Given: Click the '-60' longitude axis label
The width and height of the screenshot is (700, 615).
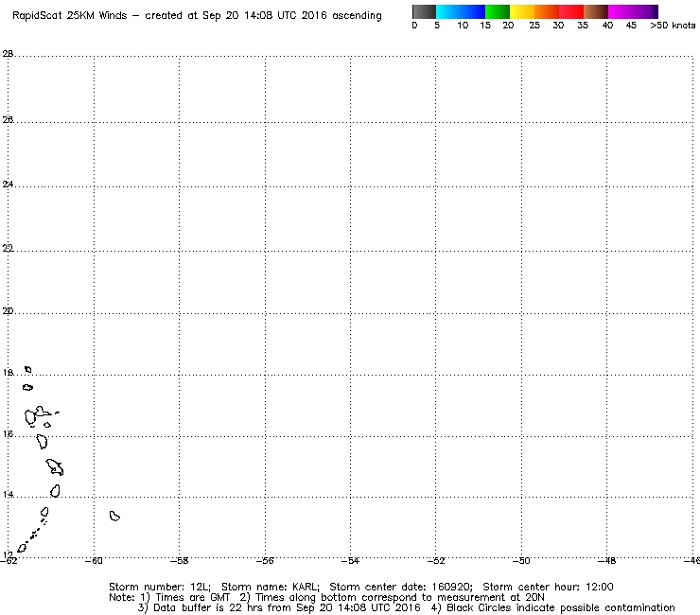Looking at the screenshot, I should tap(94, 561).
